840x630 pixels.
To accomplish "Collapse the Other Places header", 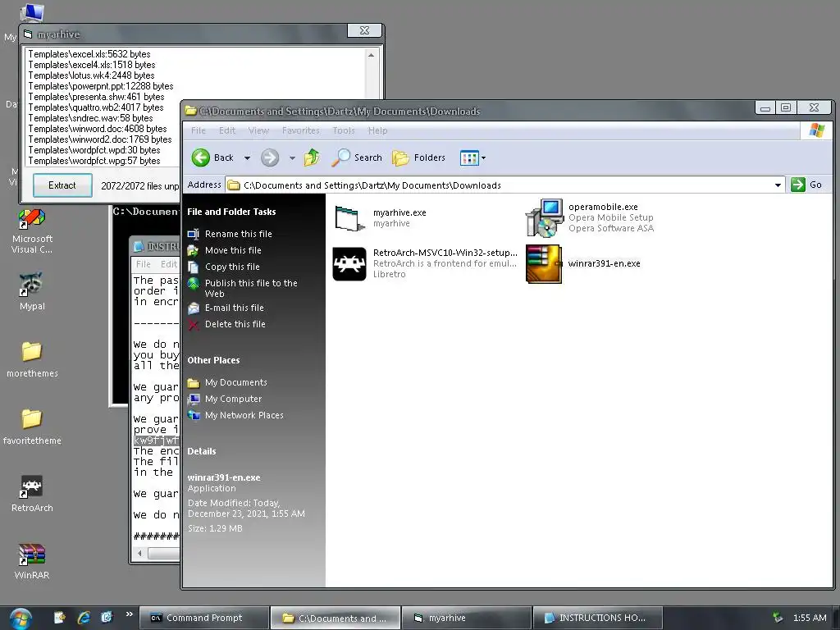I will 213,360.
